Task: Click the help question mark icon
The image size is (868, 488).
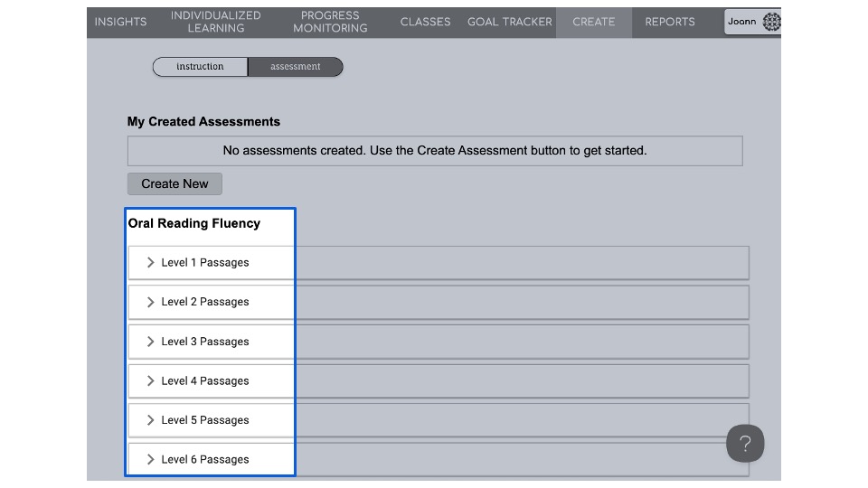Action: (x=745, y=444)
